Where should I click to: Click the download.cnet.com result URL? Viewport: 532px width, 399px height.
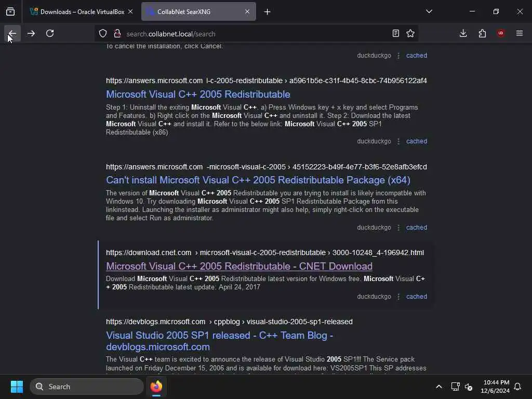[x=264, y=253]
